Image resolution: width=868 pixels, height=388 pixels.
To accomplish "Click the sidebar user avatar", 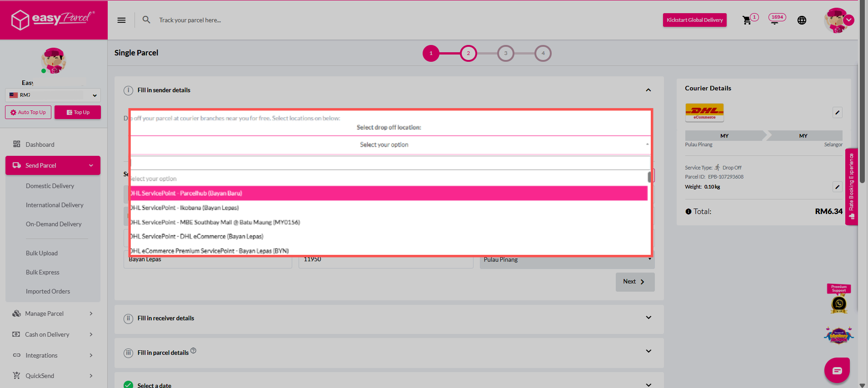I will (x=54, y=60).
